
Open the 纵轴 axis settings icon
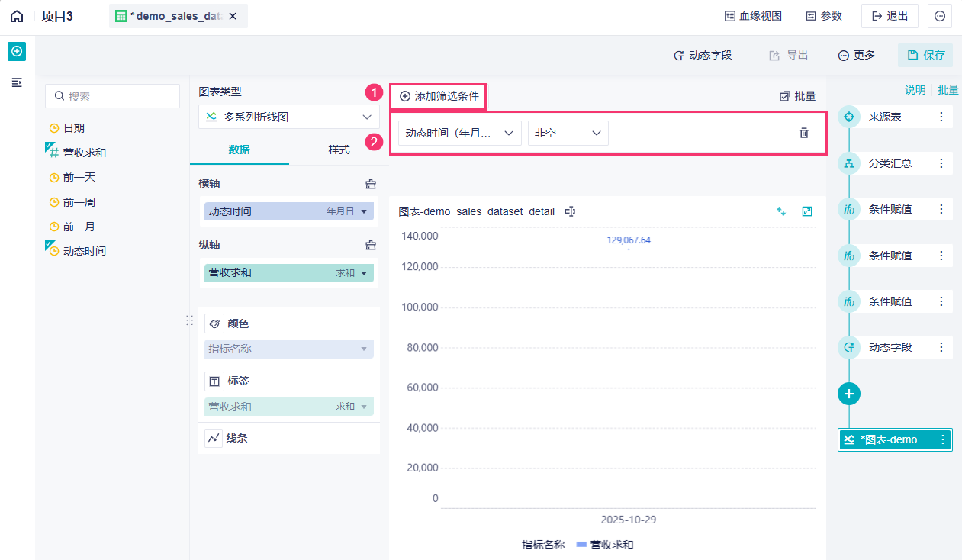coord(371,245)
